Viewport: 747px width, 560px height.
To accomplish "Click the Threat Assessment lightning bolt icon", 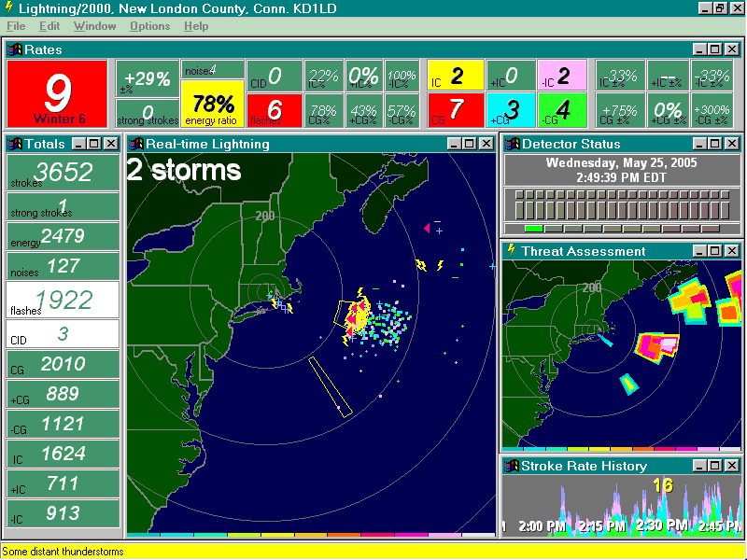I will 512,250.
